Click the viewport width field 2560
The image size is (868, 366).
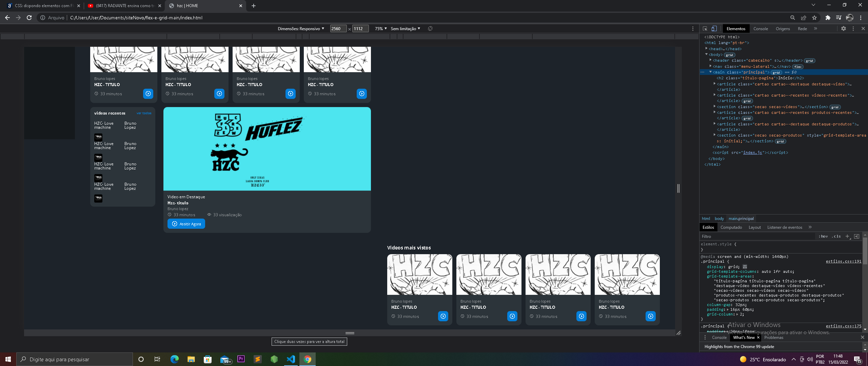click(x=338, y=29)
